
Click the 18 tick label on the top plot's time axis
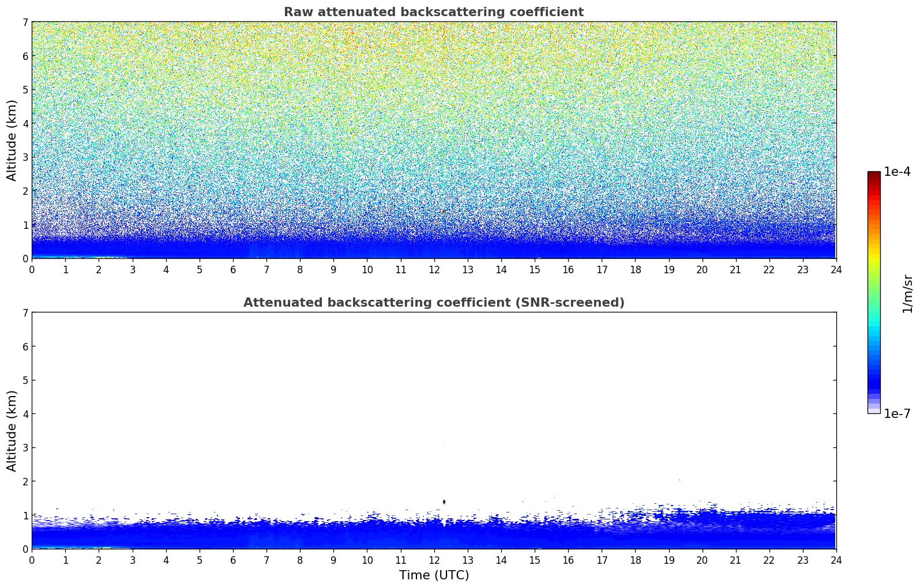point(635,270)
